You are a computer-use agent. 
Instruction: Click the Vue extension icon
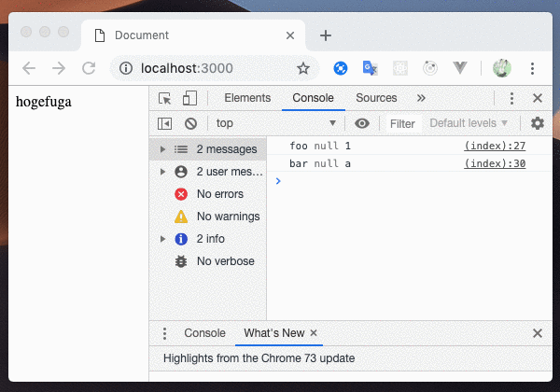pyautogui.click(x=460, y=68)
